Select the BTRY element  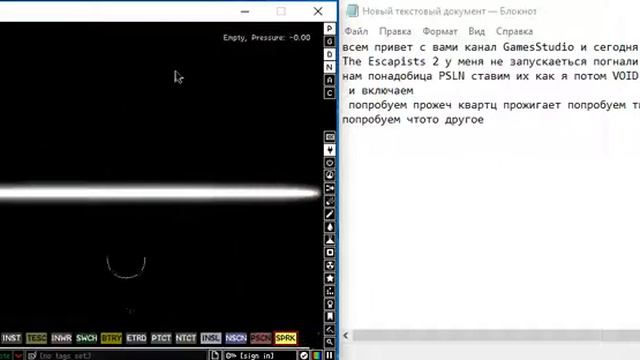(111, 338)
